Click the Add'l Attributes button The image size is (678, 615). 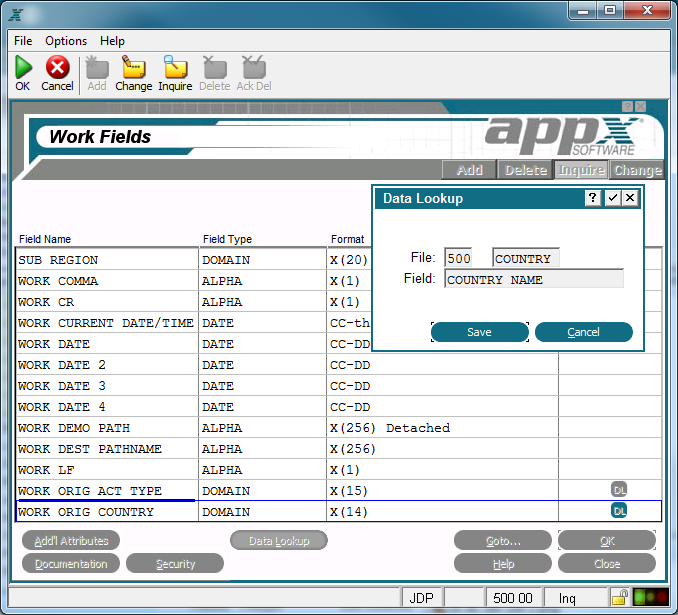pos(71,541)
